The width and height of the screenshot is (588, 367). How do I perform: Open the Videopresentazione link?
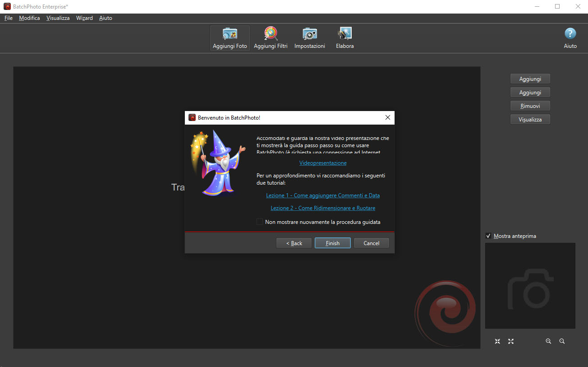(323, 163)
